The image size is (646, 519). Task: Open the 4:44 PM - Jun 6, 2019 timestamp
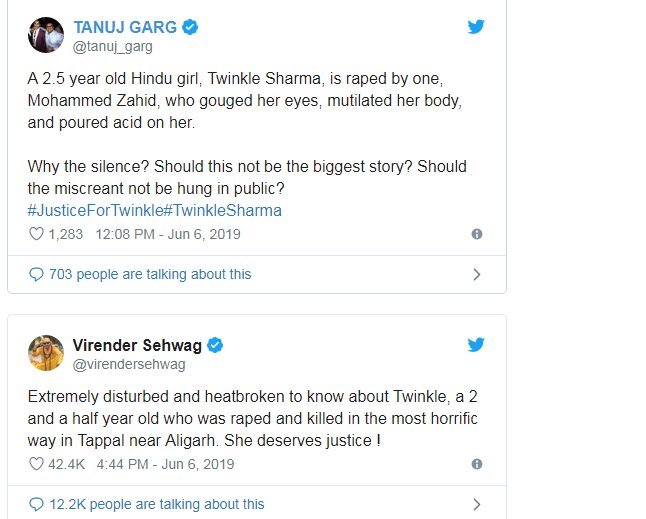(164, 464)
